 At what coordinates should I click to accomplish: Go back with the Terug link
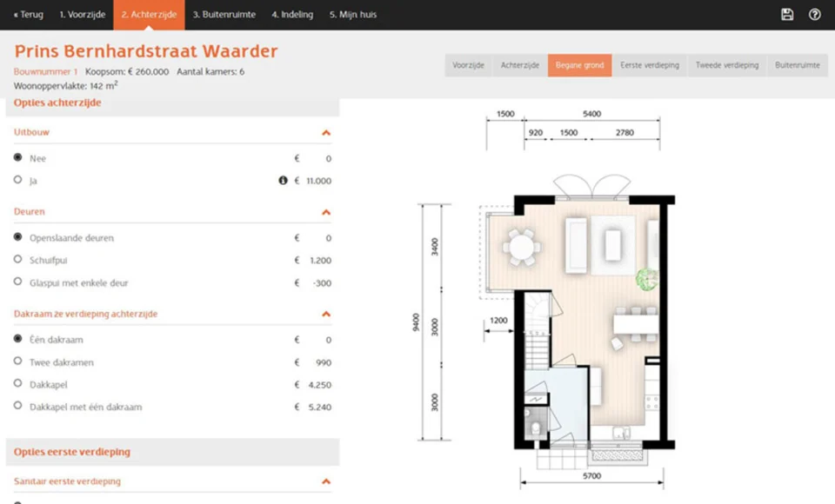coord(28,15)
